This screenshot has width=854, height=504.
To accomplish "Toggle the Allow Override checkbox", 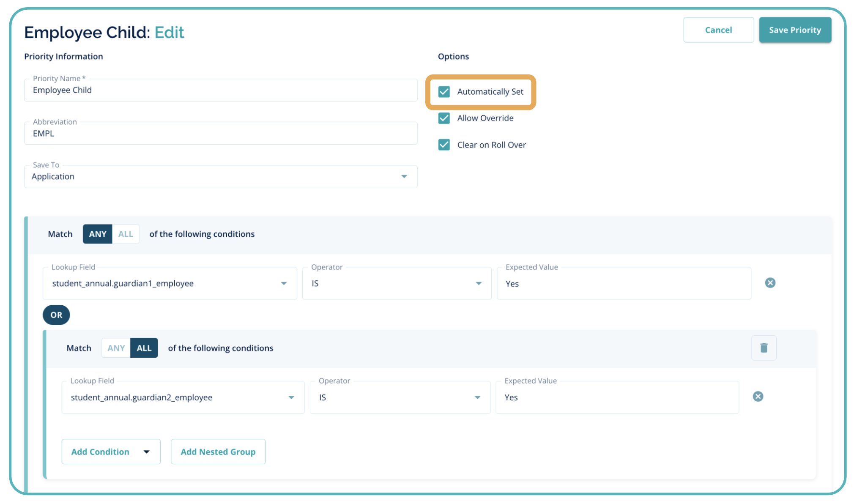I will [x=444, y=118].
